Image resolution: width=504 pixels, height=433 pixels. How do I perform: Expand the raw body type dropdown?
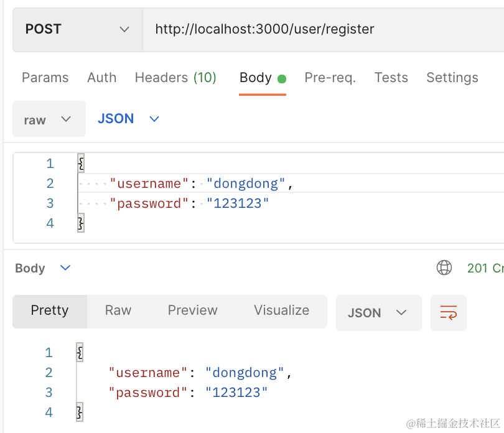[x=49, y=119]
